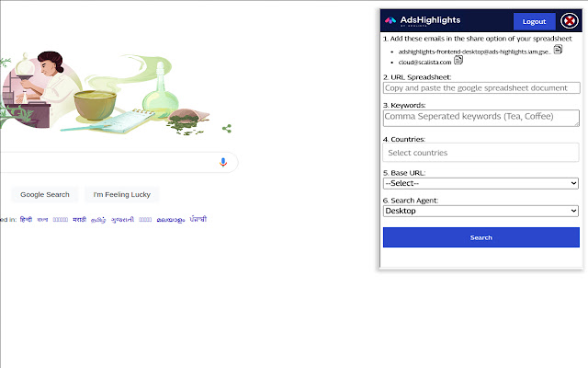The image size is (588, 368).
Task: Click the cloud@scalista.com email text
Action: tap(424, 63)
